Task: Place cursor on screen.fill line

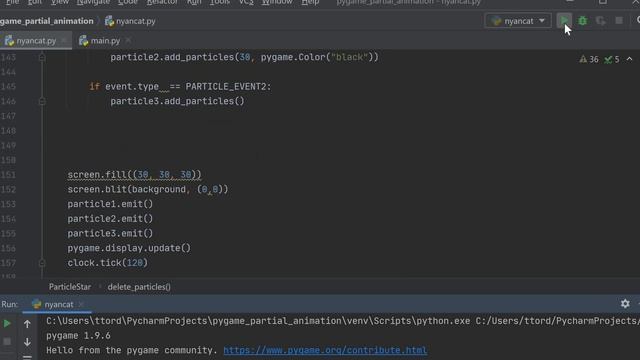Action: 134,175
